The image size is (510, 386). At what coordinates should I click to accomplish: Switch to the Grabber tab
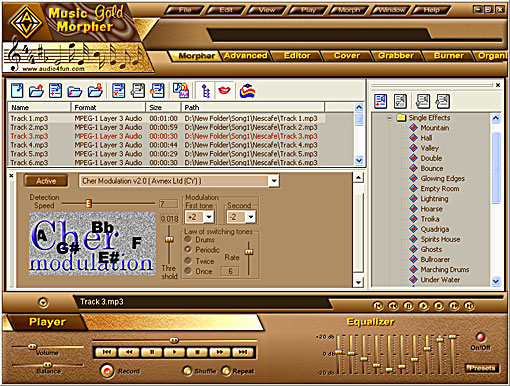click(396, 56)
